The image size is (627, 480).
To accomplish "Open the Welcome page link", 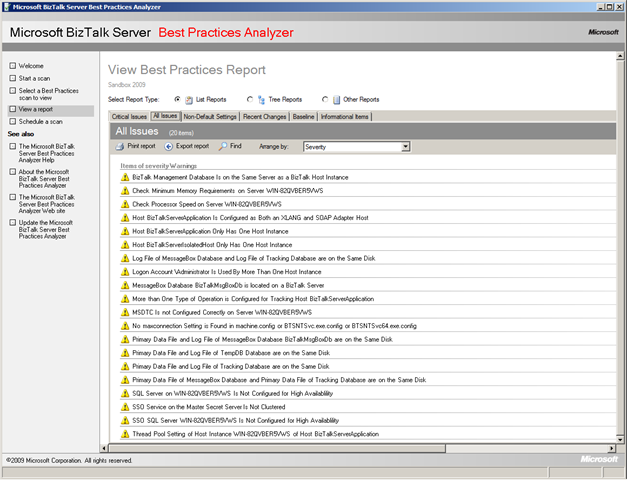I will (31, 66).
